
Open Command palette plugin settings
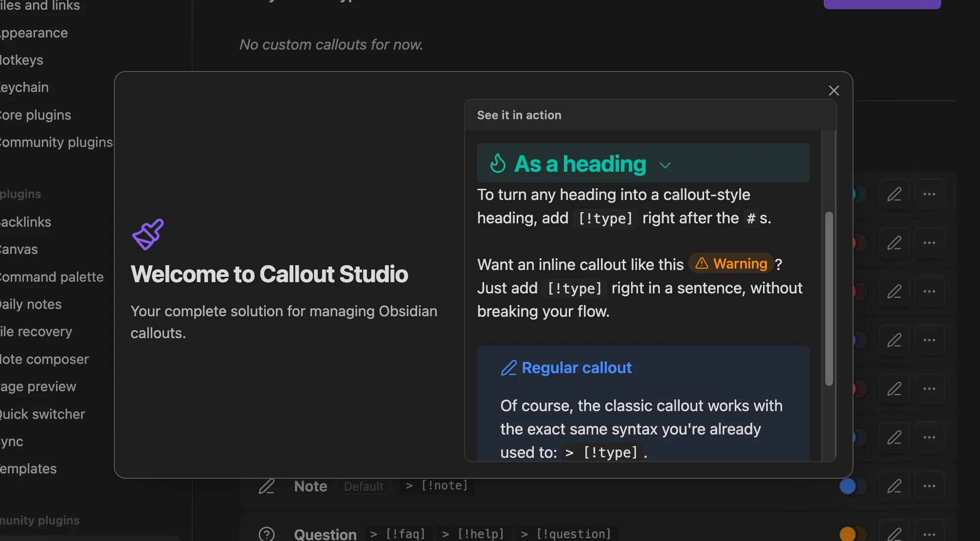tap(52, 277)
